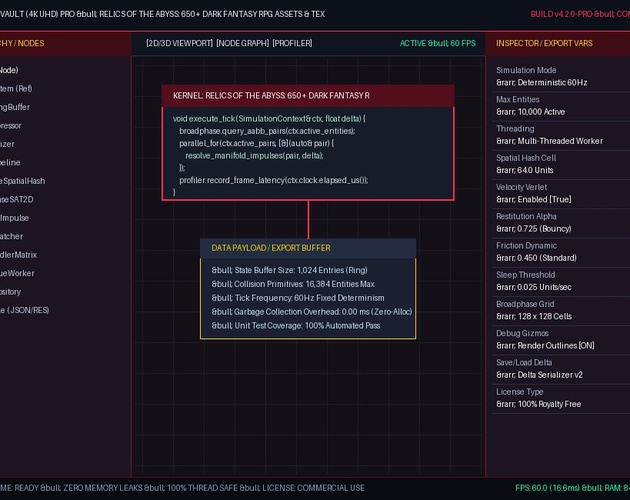Screen dimensions: 630x500
Task: Toggle Debug Gizmos Render Outlines [ON]
Action: pyautogui.click(x=545, y=346)
